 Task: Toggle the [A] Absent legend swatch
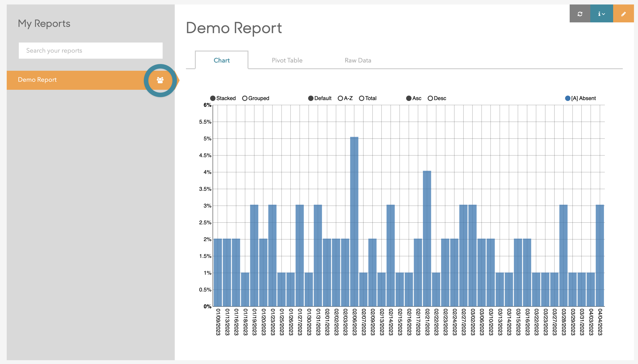pyautogui.click(x=567, y=98)
